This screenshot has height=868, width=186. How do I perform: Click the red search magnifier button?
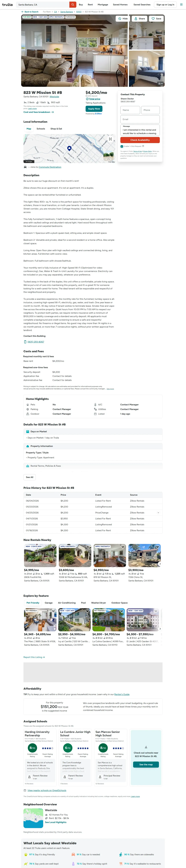[x=73, y=5]
